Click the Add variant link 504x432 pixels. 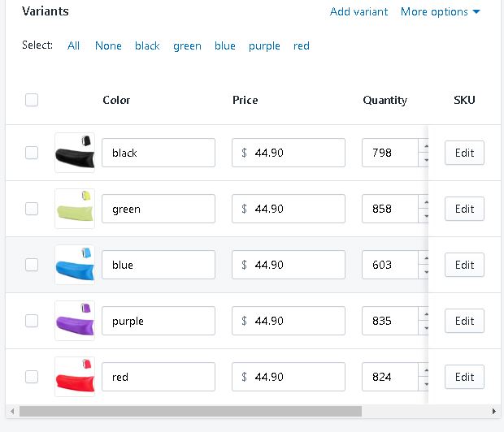(358, 12)
